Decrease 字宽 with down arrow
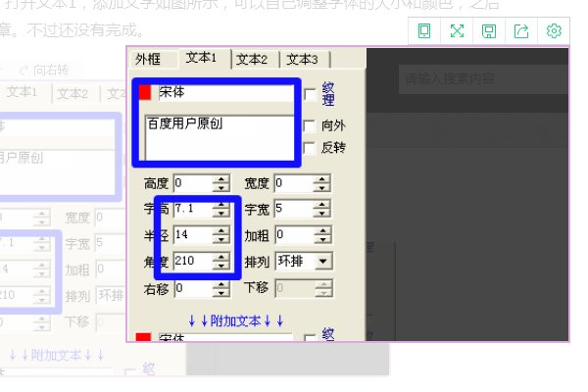The height and width of the screenshot is (392, 588). tap(322, 214)
